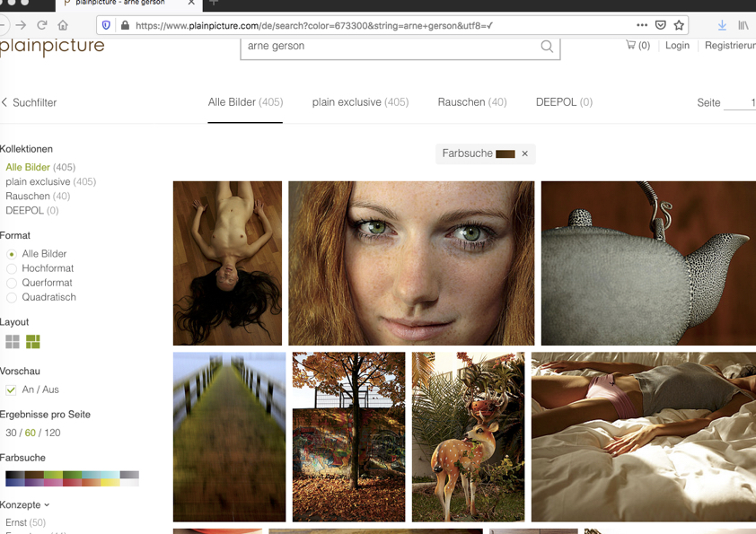Collapse Suchfilter panel with the chevron

click(4, 102)
